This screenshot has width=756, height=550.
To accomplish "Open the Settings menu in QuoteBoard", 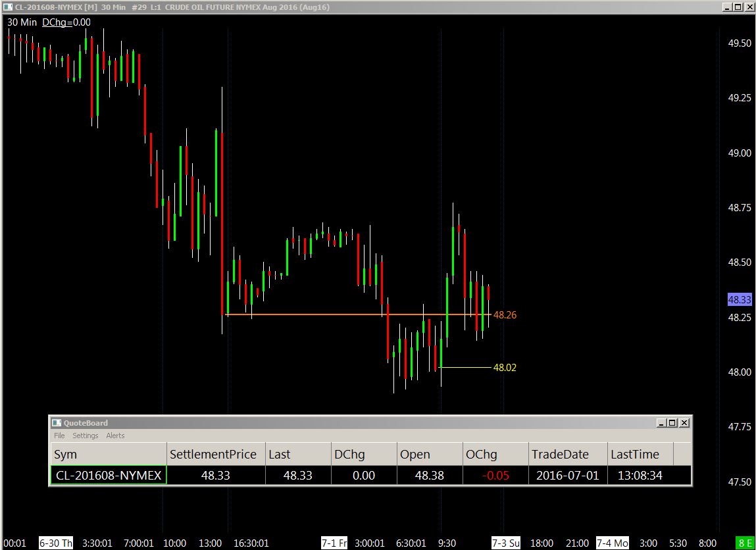I will (86, 436).
